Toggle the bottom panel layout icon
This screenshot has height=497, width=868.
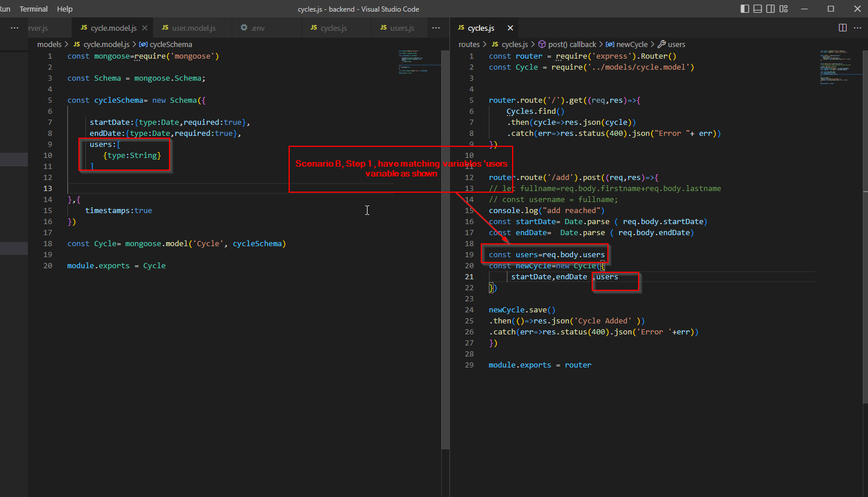click(758, 9)
